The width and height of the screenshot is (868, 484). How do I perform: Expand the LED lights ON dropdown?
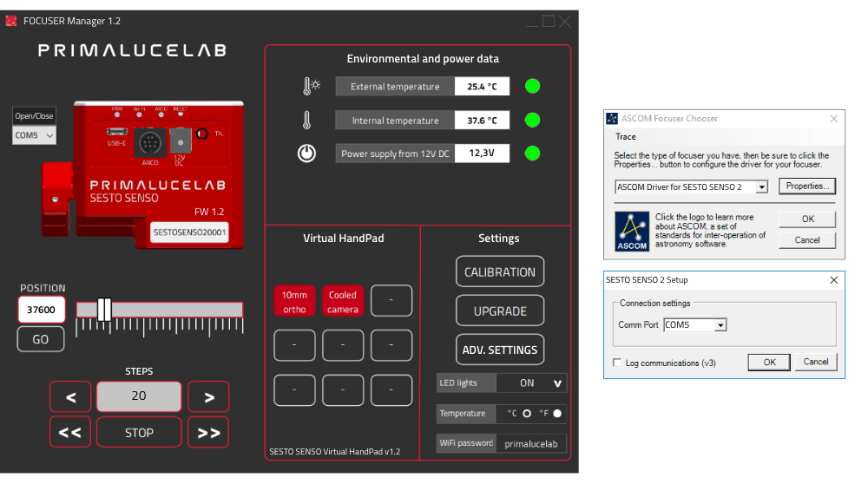click(x=531, y=383)
